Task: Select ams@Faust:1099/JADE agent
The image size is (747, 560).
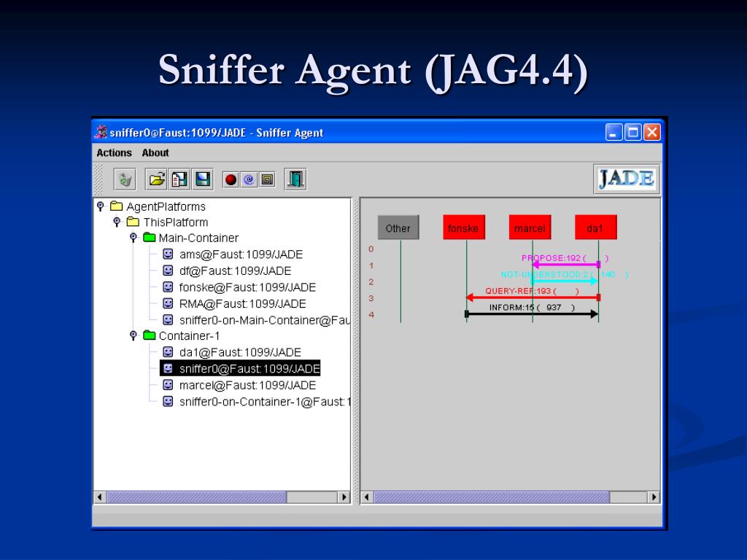Action: [x=233, y=254]
